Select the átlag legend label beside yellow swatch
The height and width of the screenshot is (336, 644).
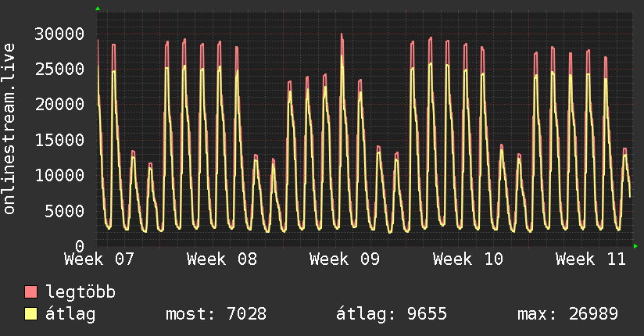pyautogui.click(x=70, y=313)
